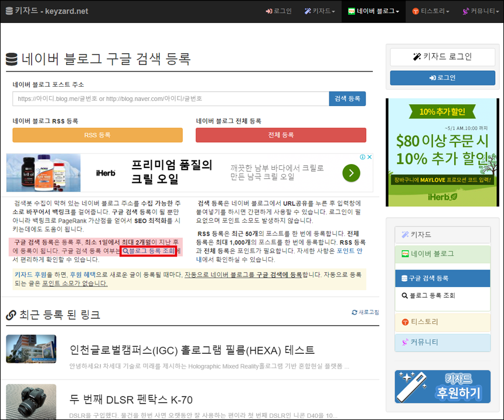
Task: Click the 프리미엄 품질의 크릴 오일 ad headline
Action: (172, 172)
